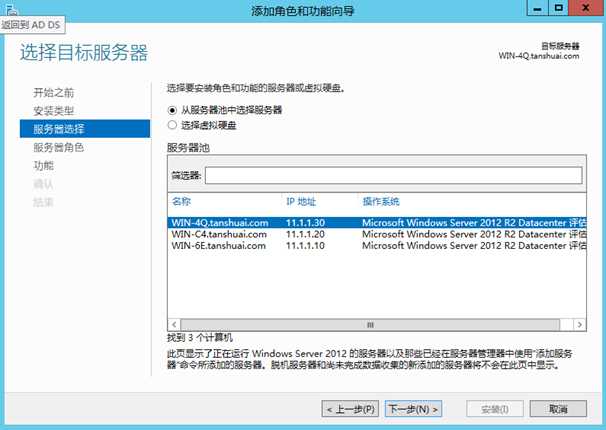Click OS text of WIN-6E row
606x430 pixels.
[x=474, y=246]
